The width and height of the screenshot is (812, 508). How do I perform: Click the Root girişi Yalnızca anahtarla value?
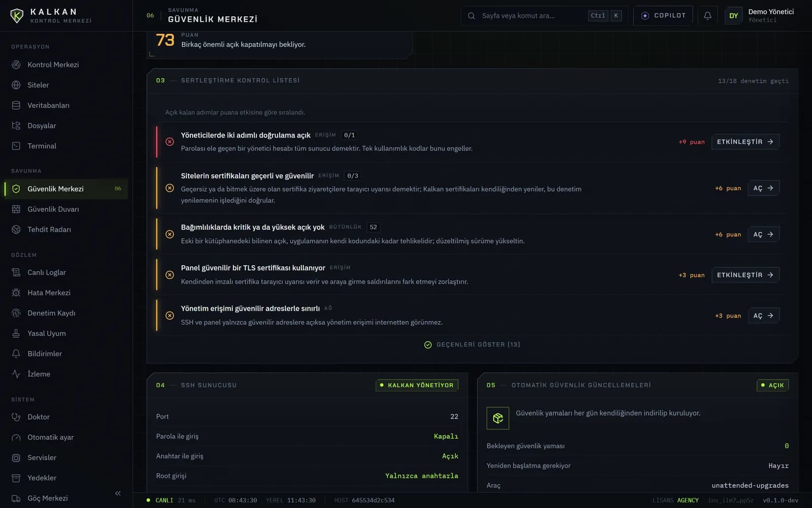[x=421, y=476]
